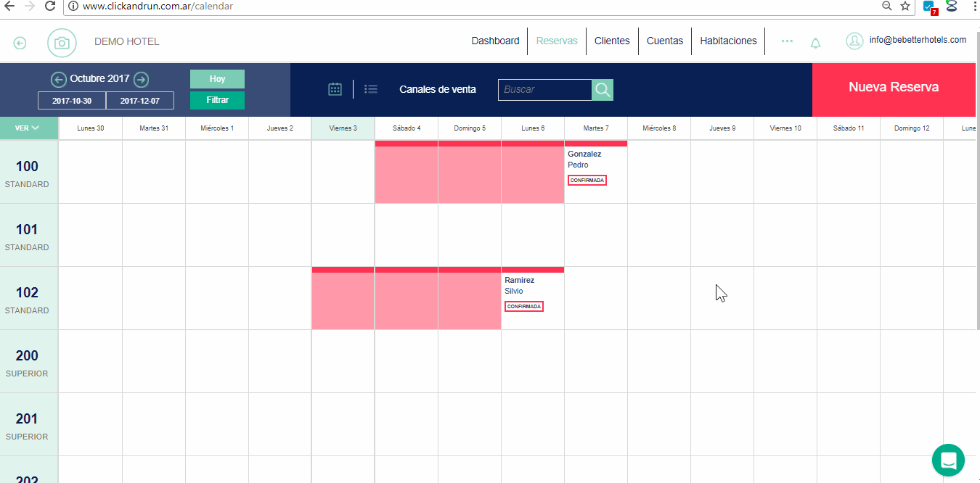This screenshot has height=483, width=980.
Task: Open the Habitaciones menu item
Action: point(728,41)
